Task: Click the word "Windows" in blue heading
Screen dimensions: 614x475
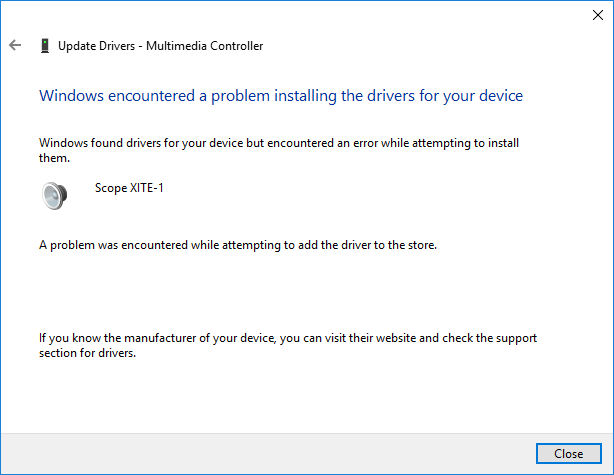Action: pos(71,96)
